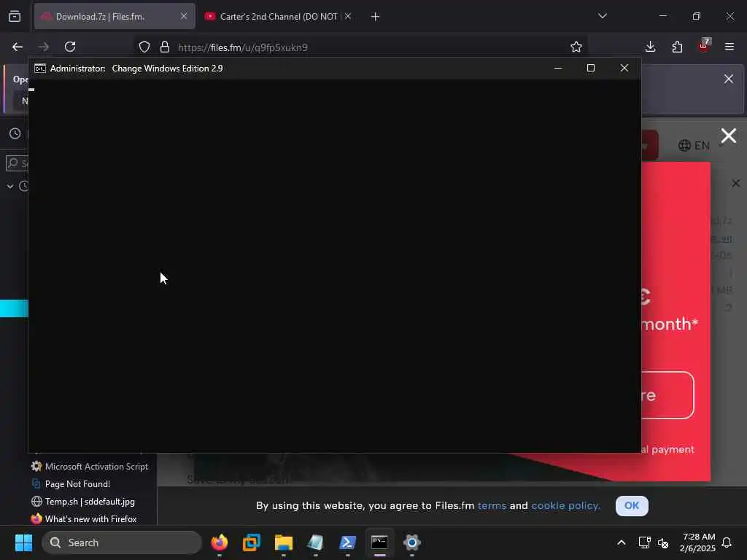747x560 pixels.
Task: Open the Windows Start menu
Action: 24,542
